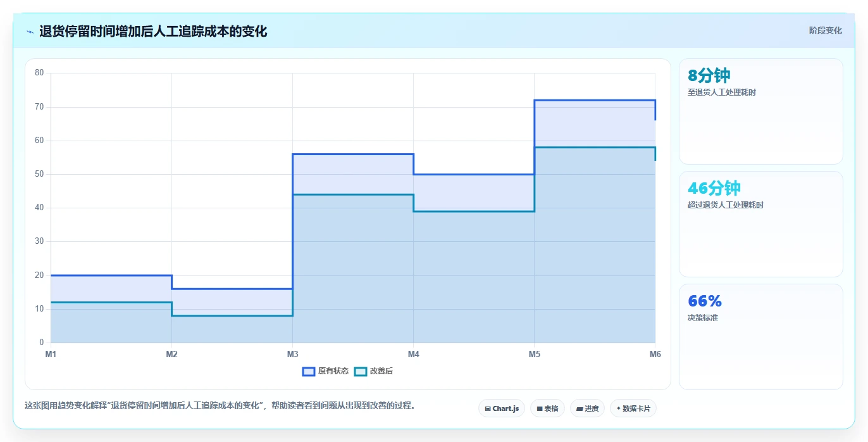
Task: Click the M3 axis label
Action: (292, 354)
